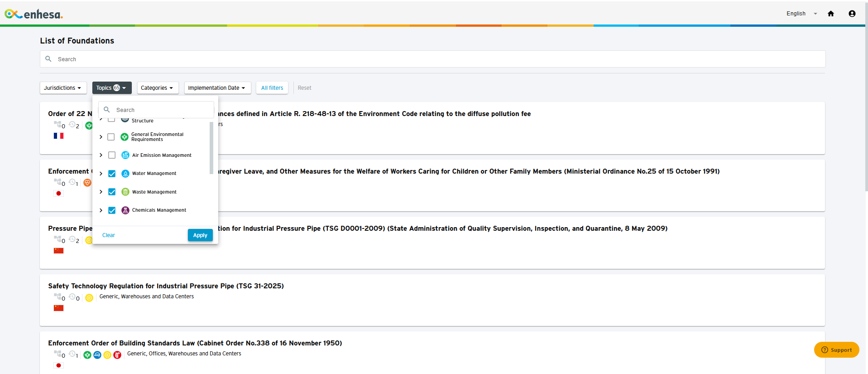Check the Air Emission Management checkbox
The image size is (868, 374).
[112, 155]
